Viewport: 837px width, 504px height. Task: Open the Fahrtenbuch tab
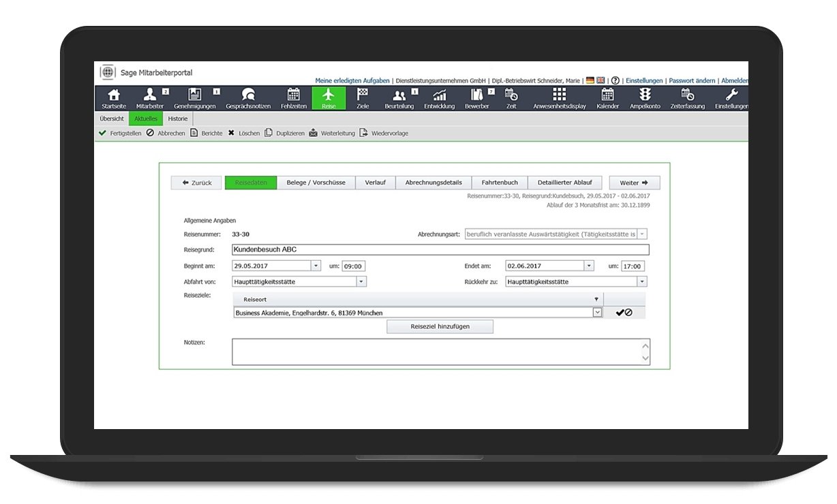(500, 183)
